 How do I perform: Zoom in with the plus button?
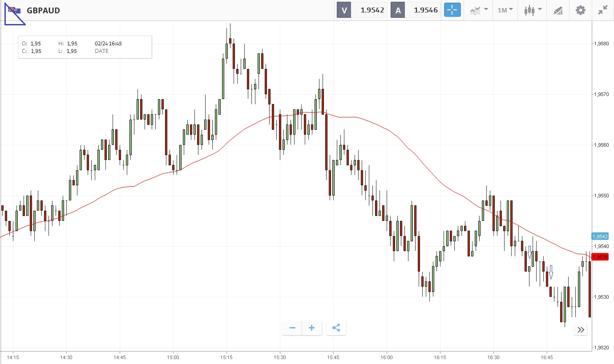click(x=312, y=328)
